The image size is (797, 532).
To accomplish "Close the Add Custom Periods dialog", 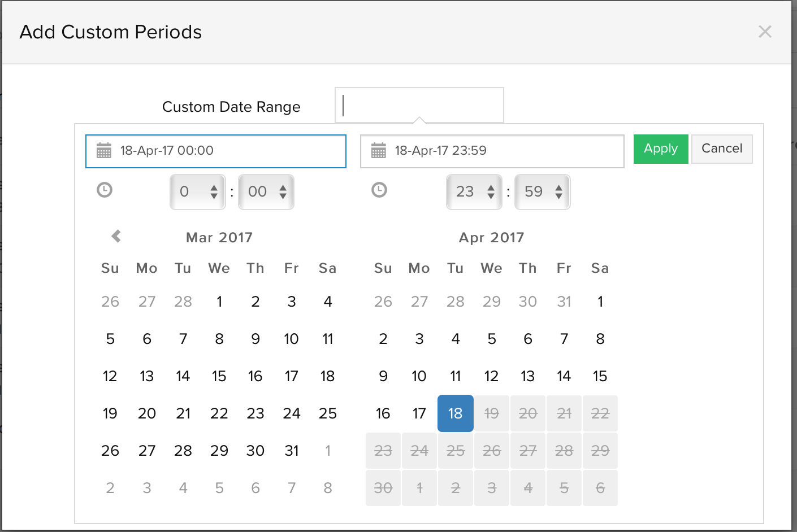I will (765, 32).
